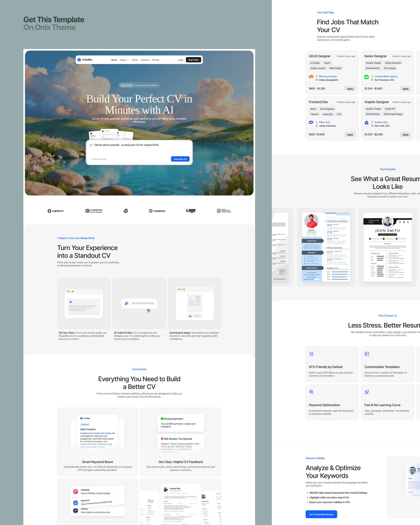Open the Creative Hub company link
The height and width of the screenshot is (525, 420).
click(x=381, y=122)
